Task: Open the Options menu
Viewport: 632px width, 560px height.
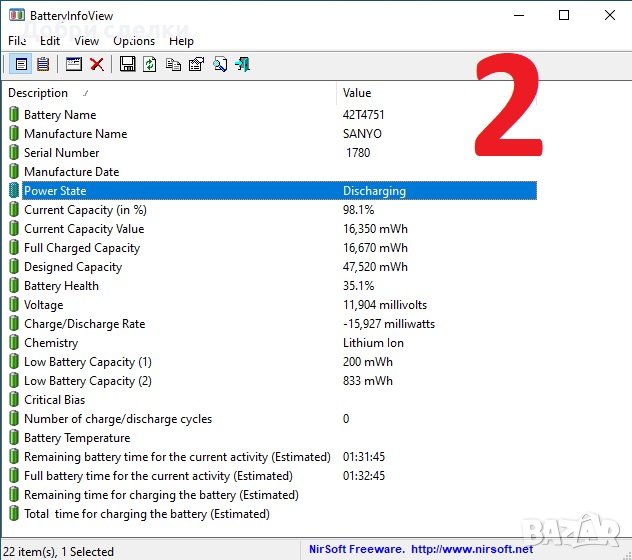Action: coord(134,41)
